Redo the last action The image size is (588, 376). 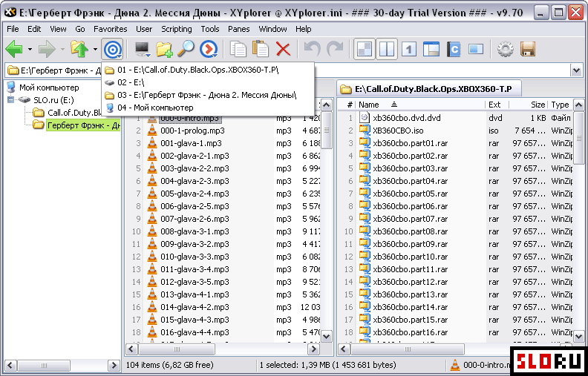click(x=335, y=50)
